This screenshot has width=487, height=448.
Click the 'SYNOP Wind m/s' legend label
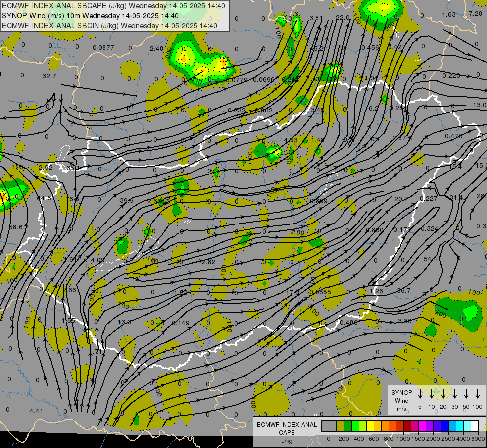click(x=401, y=400)
